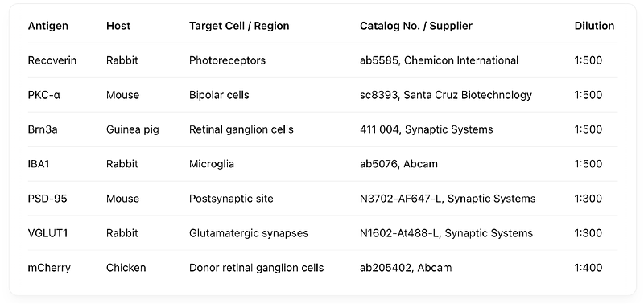
Task: Select the mCherry antigen cell
Action: point(49,268)
